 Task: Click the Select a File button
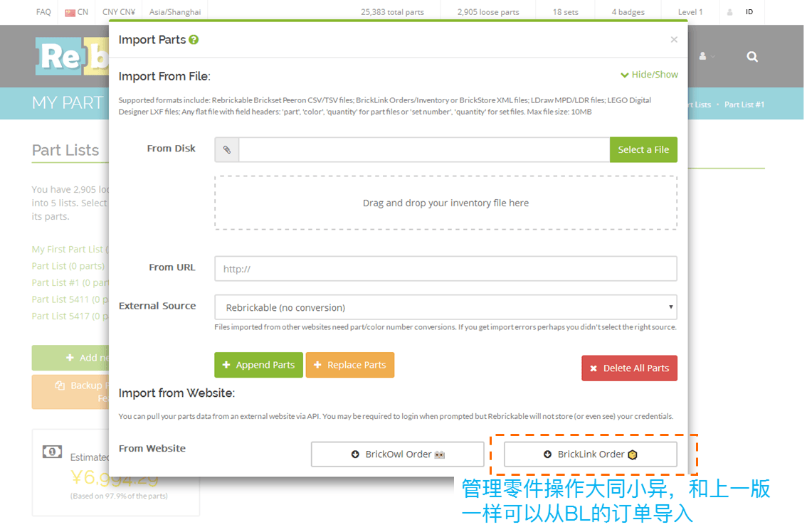[643, 150]
